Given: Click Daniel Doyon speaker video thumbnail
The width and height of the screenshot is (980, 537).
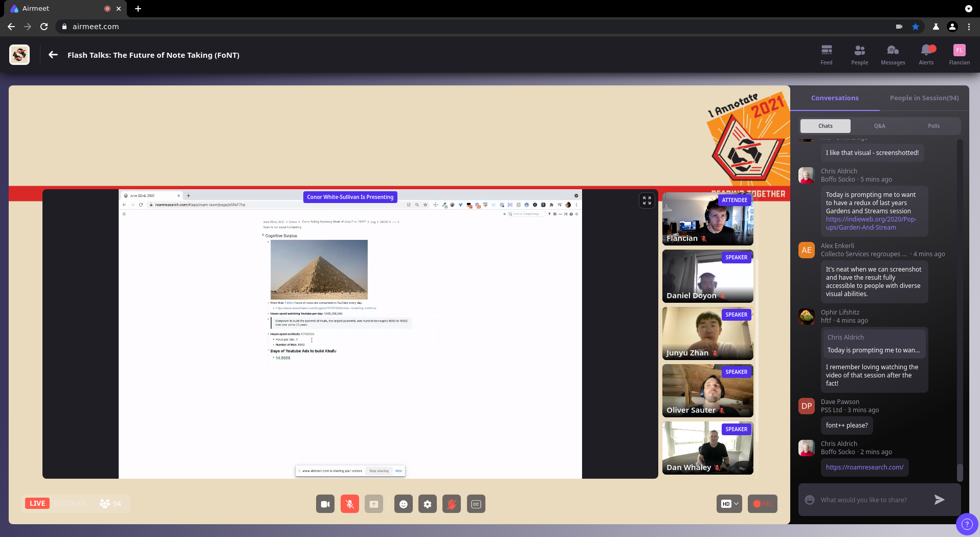Looking at the screenshot, I should point(708,276).
